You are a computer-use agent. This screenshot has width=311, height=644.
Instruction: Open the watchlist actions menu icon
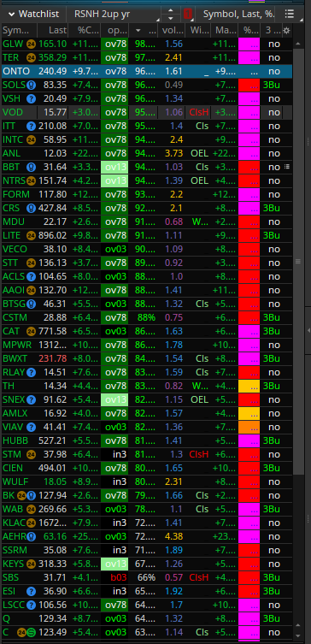(290, 14)
